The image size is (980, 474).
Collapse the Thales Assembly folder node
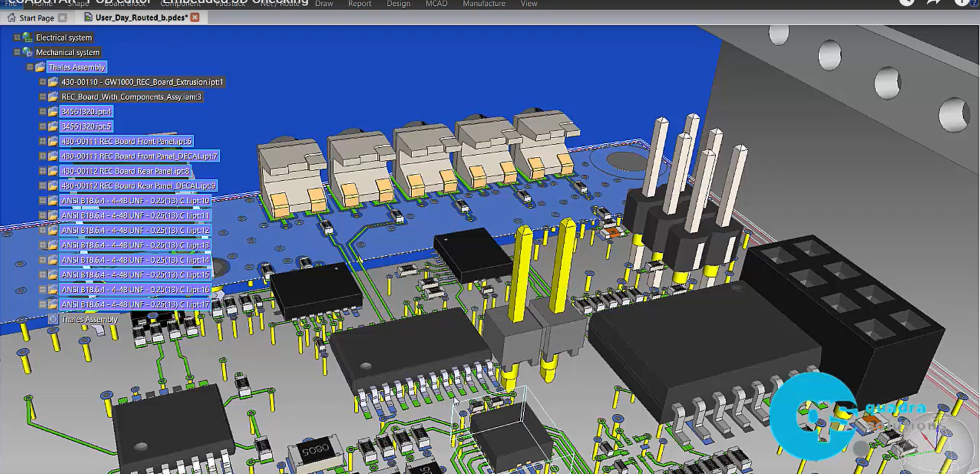(x=30, y=67)
